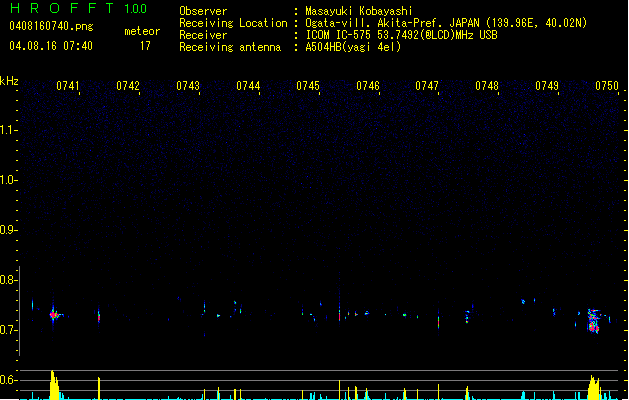Click the 0.7 kHz frequency axis label

[8, 330]
